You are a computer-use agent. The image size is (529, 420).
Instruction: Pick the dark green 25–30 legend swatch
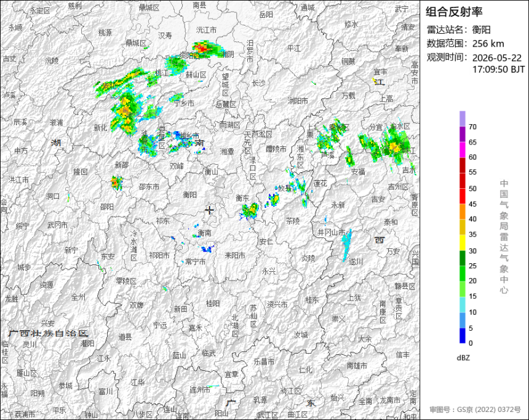(x=462, y=258)
